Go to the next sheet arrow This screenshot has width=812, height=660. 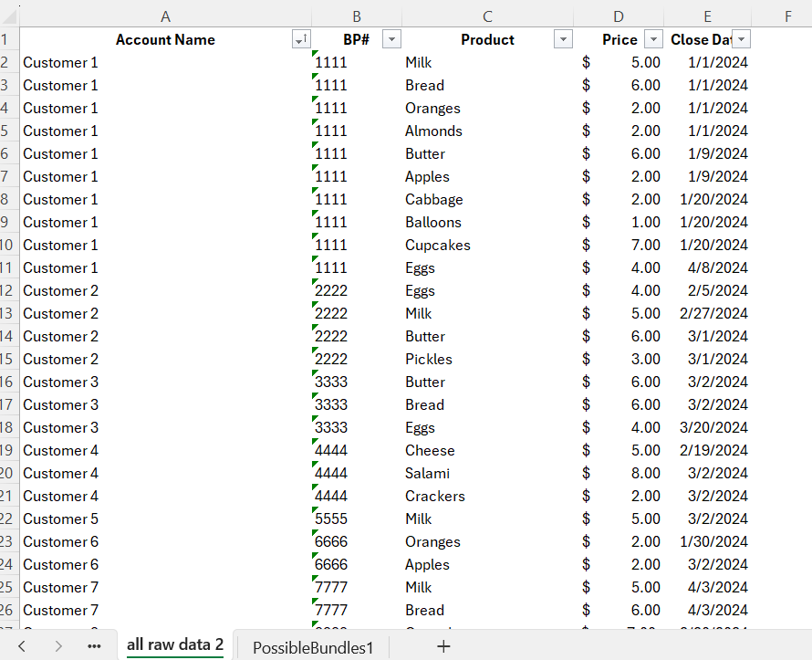click(58, 646)
